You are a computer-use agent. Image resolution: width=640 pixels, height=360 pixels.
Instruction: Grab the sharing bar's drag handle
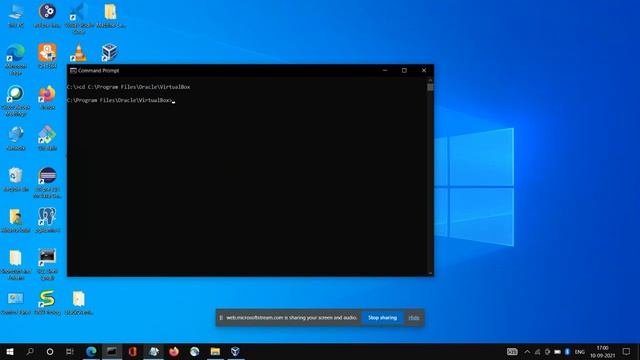tap(221, 318)
